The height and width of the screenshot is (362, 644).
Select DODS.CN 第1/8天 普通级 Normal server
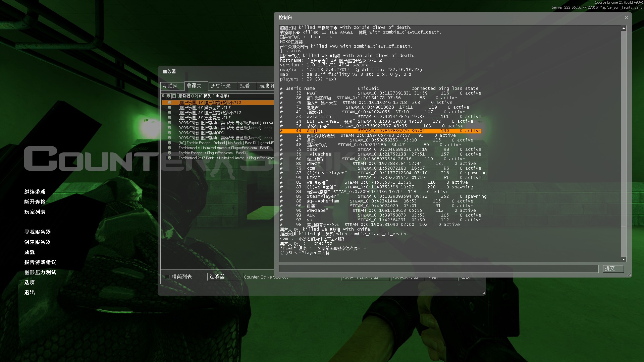point(218,128)
